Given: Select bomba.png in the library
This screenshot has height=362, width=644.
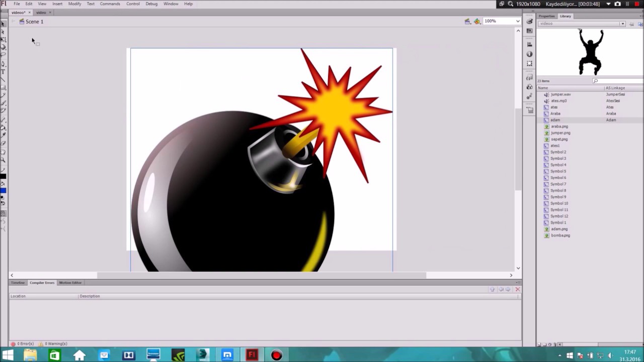Looking at the screenshot, I should coord(560,235).
